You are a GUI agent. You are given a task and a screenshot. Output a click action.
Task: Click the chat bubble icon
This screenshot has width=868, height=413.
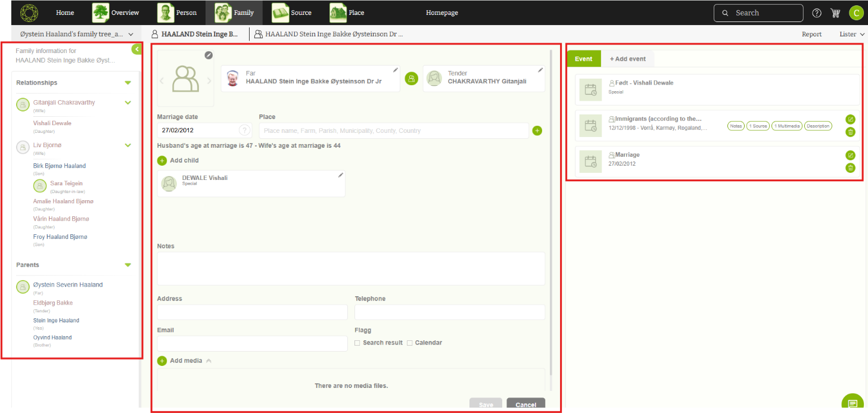[x=853, y=402]
